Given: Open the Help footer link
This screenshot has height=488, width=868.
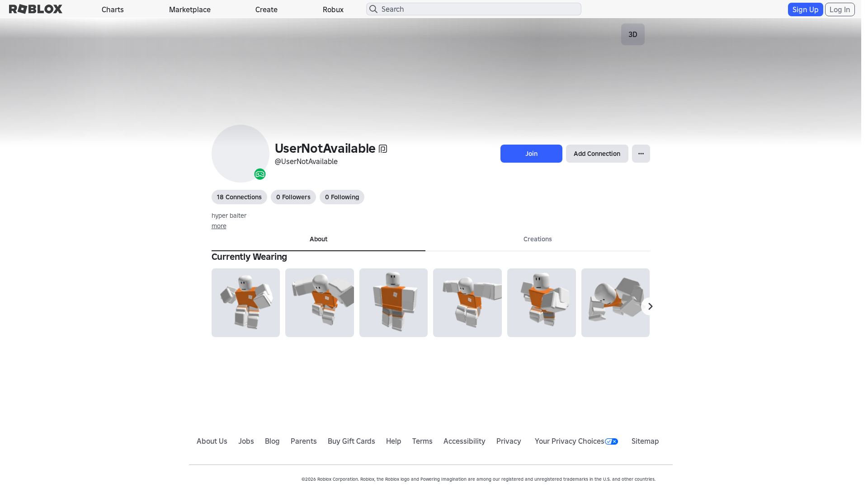Looking at the screenshot, I should coord(394,441).
